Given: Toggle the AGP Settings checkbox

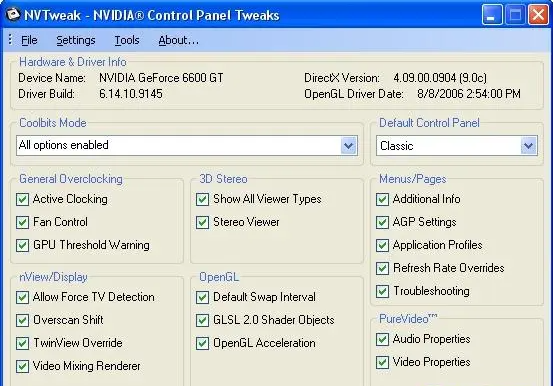Looking at the screenshot, I should coord(382,222).
